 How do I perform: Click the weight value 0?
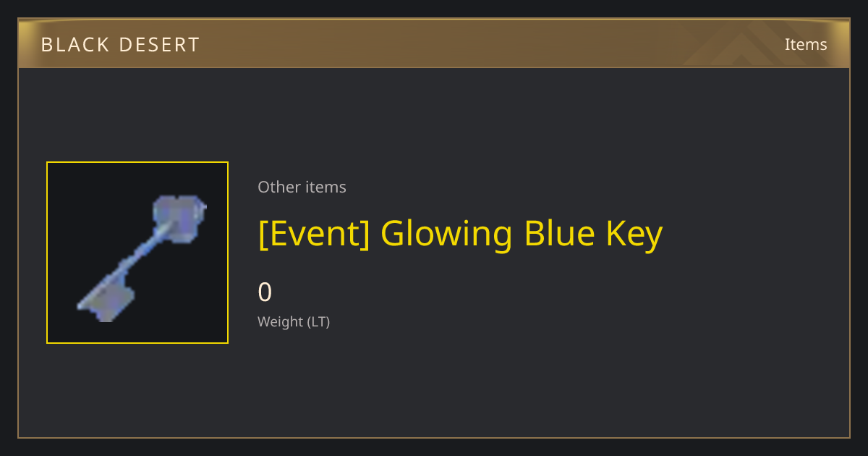coord(265,292)
